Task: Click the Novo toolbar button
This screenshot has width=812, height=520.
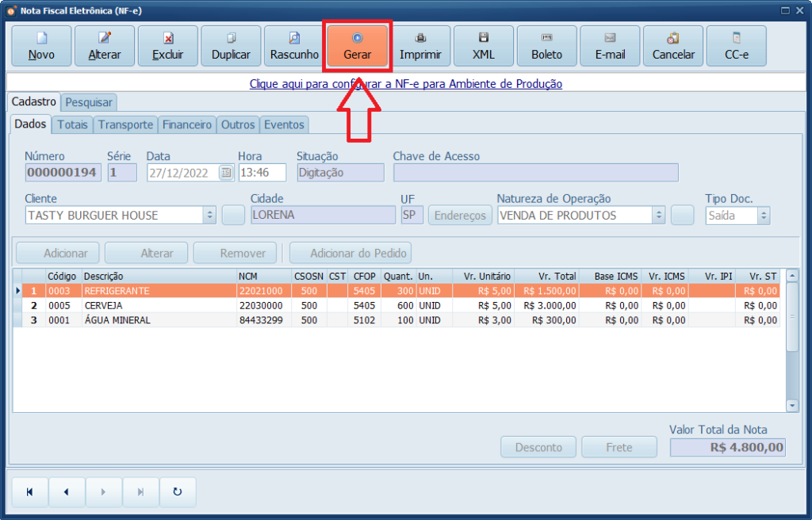Action: [x=41, y=46]
